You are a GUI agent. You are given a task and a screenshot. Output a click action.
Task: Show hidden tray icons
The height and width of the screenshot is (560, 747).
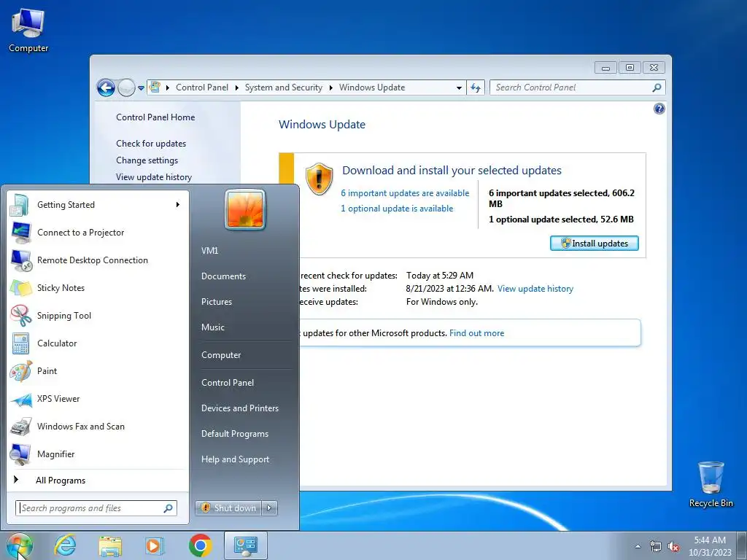pos(638,546)
